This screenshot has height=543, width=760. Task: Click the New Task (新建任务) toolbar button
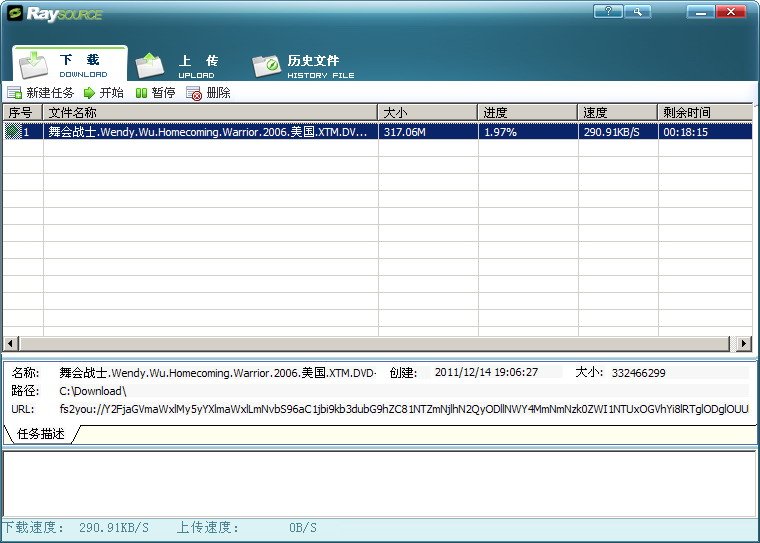[x=40, y=93]
